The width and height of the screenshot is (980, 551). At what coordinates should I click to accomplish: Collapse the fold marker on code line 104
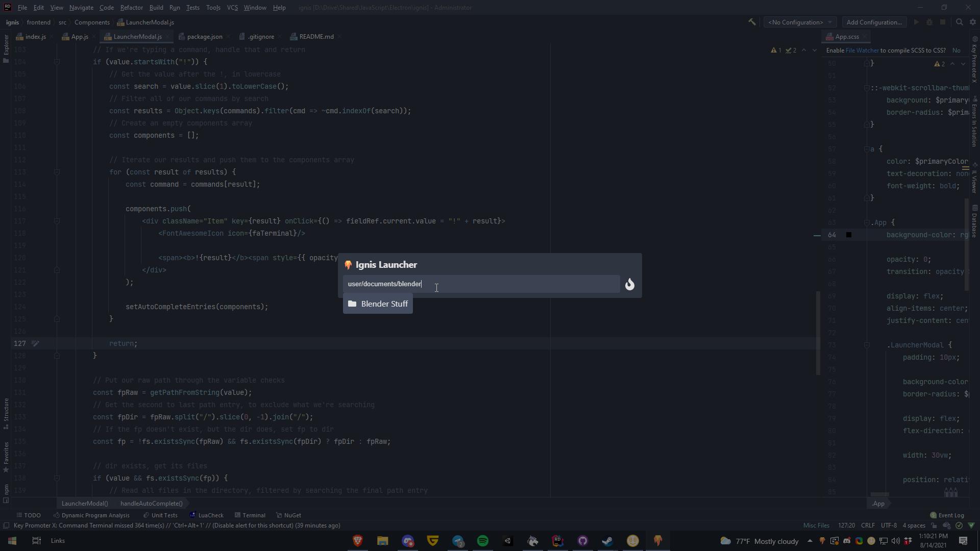click(57, 62)
